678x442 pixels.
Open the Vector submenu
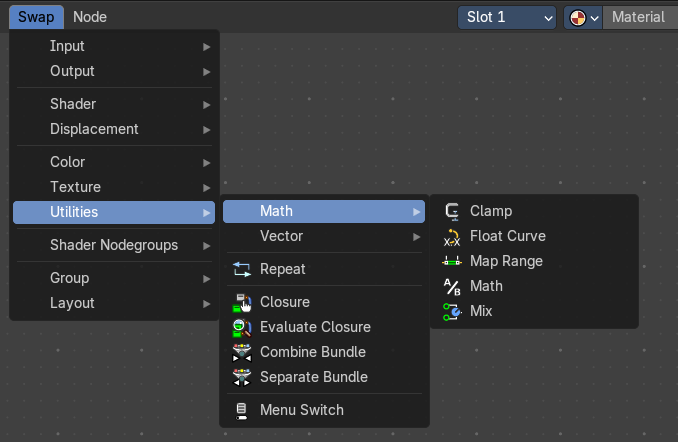point(324,236)
